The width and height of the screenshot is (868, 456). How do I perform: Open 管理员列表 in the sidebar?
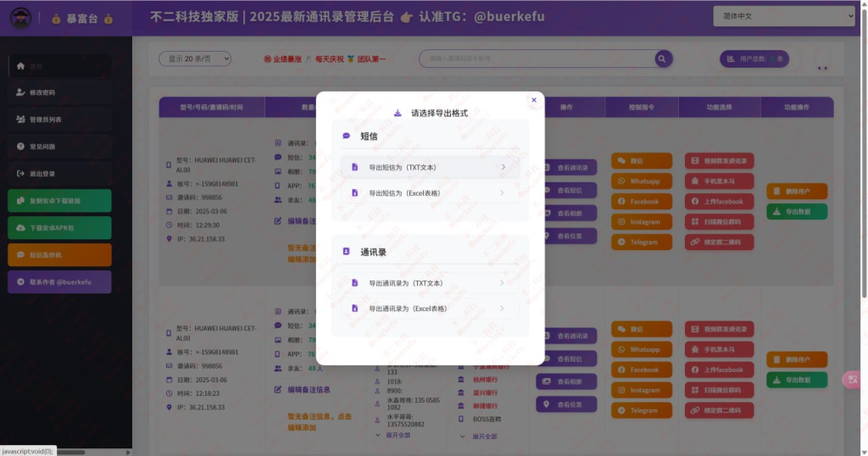pos(60,120)
